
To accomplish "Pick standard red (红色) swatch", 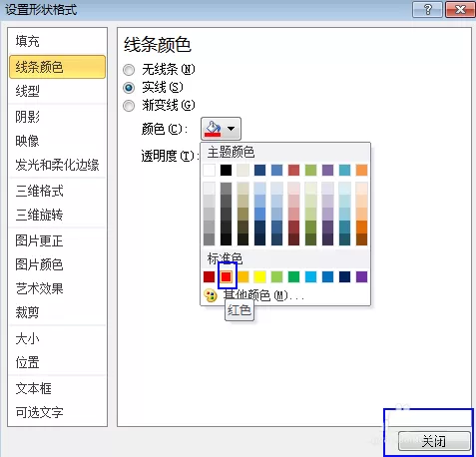I will [x=227, y=276].
